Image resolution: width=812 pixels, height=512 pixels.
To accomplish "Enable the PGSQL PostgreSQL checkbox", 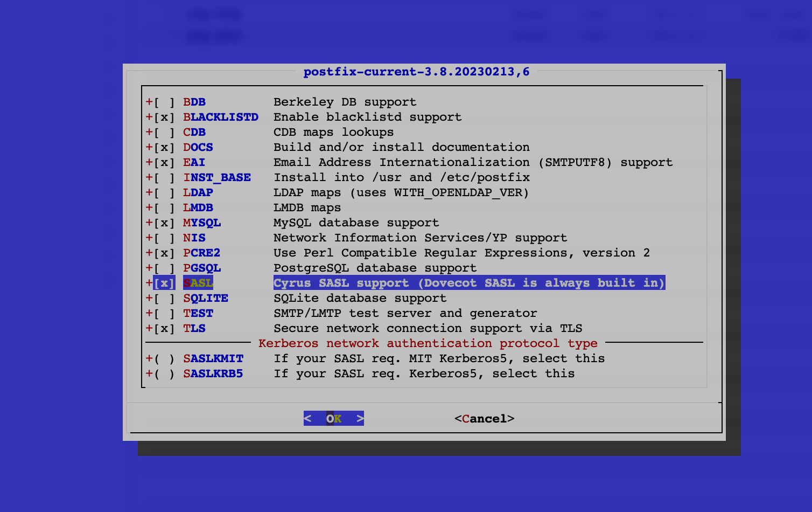I will pyautogui.click(x=164, y=268).
